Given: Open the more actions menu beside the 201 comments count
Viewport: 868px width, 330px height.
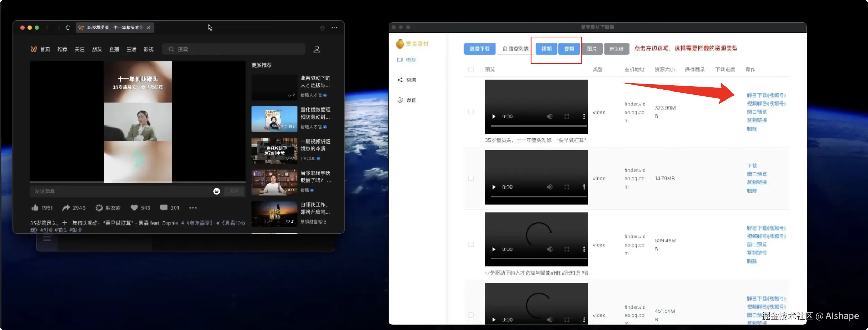Looking at the screenshot, I should [193, 208].
